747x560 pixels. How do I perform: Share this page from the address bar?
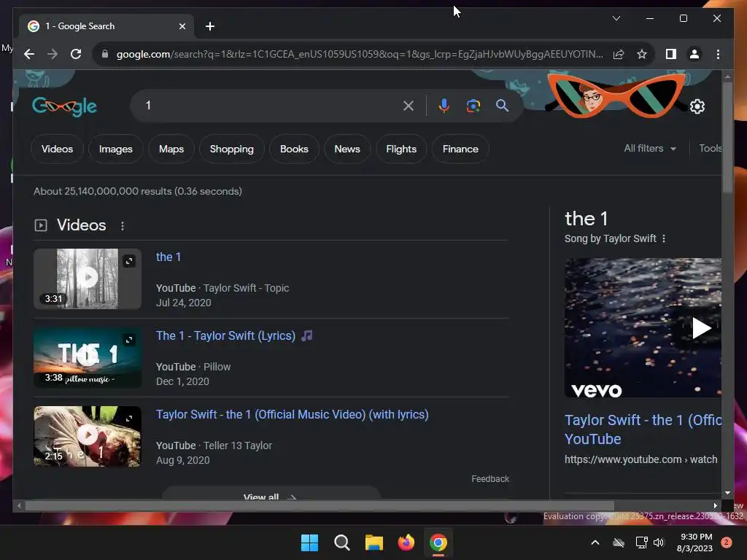(619, 54)
